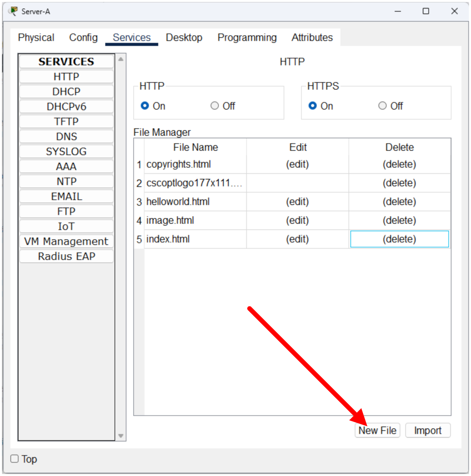Click the New File button

point(377,430)
